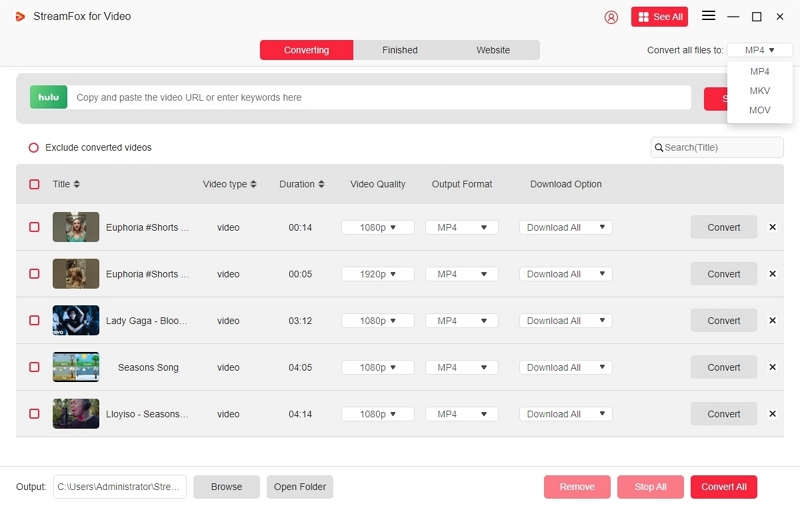The image size is (800, 506).
Task: Click the Browse button
Action: (x=227, y=487)
